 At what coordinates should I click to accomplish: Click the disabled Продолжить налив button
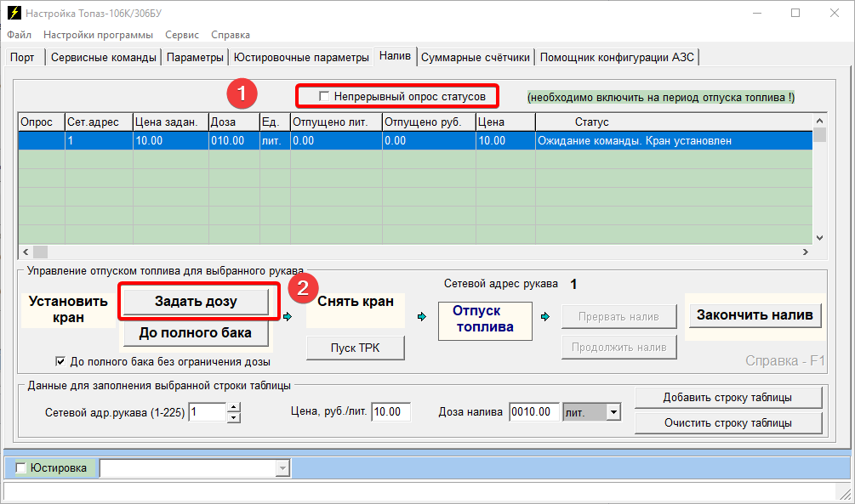click(x=618, y=348)
